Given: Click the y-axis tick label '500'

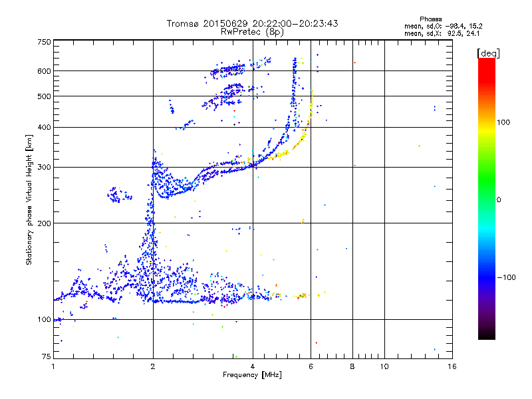Looking at the screenshot, I should coord(44,96).
